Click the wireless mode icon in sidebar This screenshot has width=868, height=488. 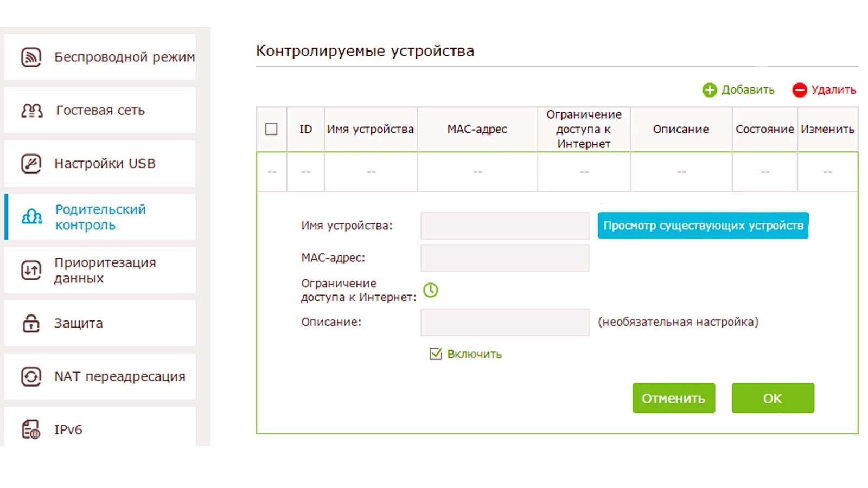click(31, 57)
